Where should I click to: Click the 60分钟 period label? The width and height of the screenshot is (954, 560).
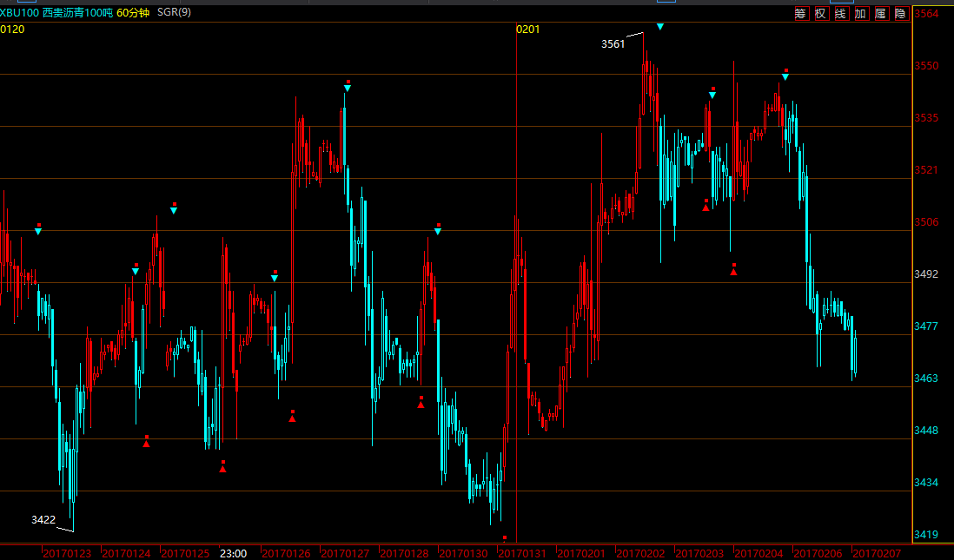click(x=133, y=13)
